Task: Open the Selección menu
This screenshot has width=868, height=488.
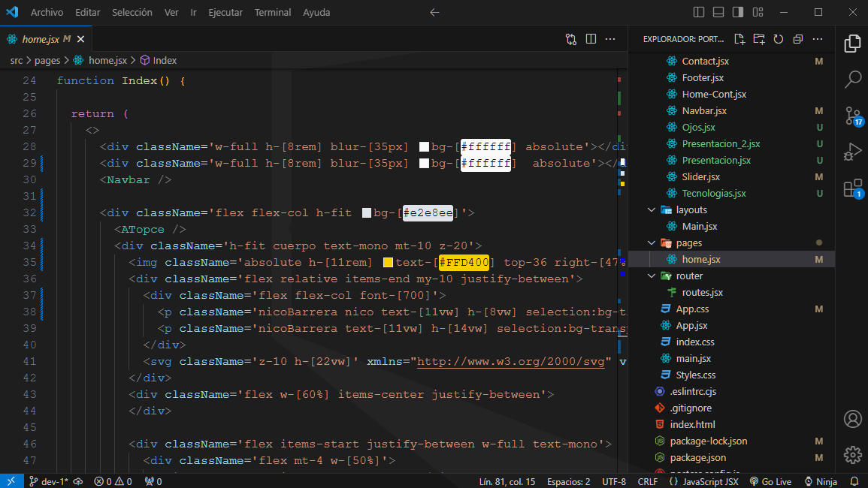Action: 132,12
